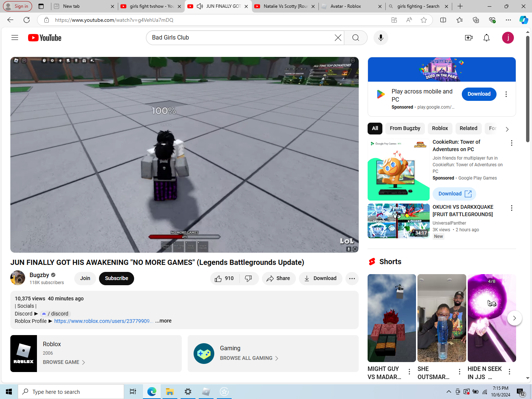Viewport: 532px width, 399px height.
Task: Go to the YouTube home logo
Action: (45, 38)
